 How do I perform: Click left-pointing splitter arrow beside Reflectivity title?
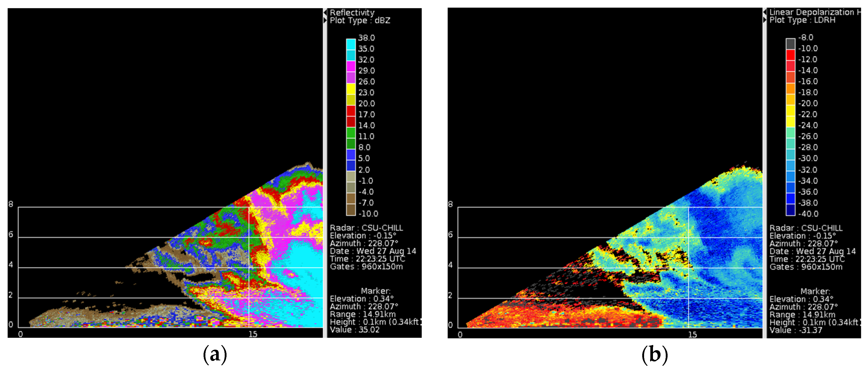pos(325,13)
